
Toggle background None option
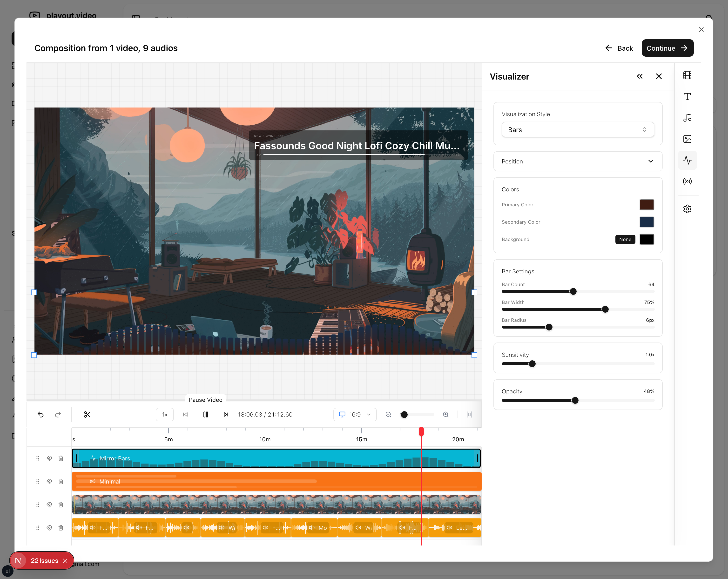(625, 239)
